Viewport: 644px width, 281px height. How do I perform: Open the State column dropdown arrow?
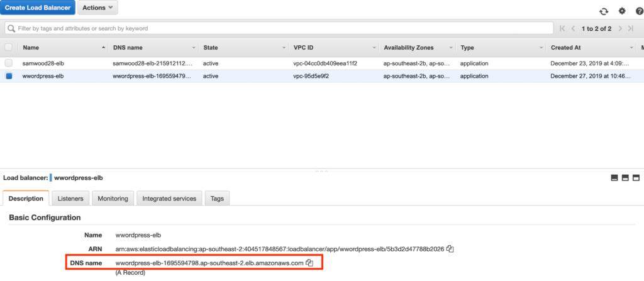click(284, 48)
